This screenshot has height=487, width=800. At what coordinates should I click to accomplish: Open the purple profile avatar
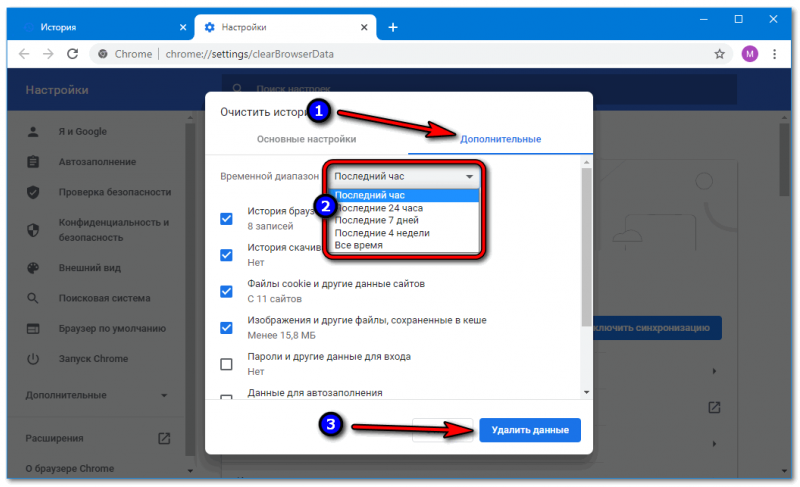click(750, 53)
